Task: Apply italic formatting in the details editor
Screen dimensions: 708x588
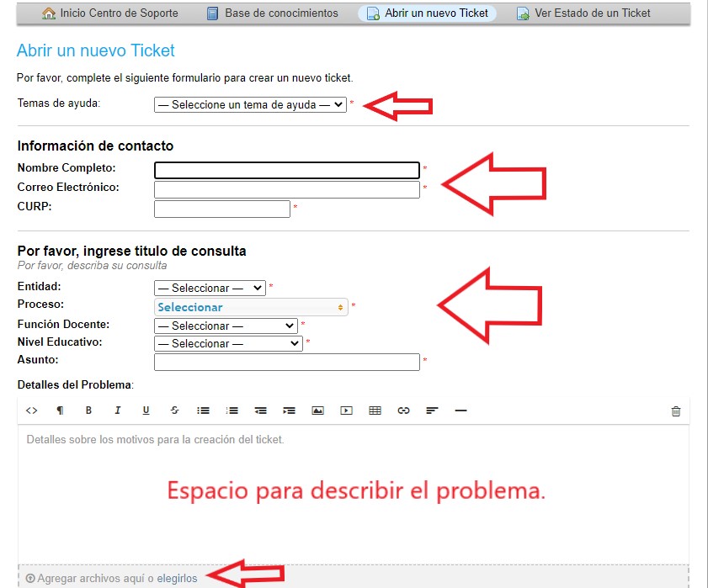Action: [116, 411]
